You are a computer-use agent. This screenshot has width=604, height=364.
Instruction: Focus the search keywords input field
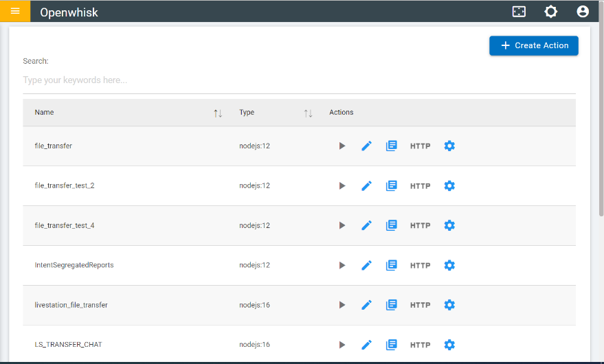point(300,80)
